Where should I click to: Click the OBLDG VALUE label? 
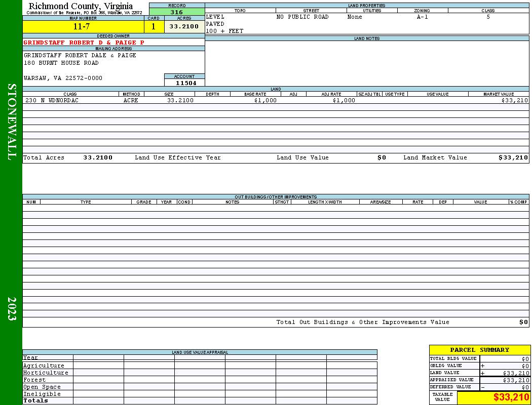coord(445,366)
